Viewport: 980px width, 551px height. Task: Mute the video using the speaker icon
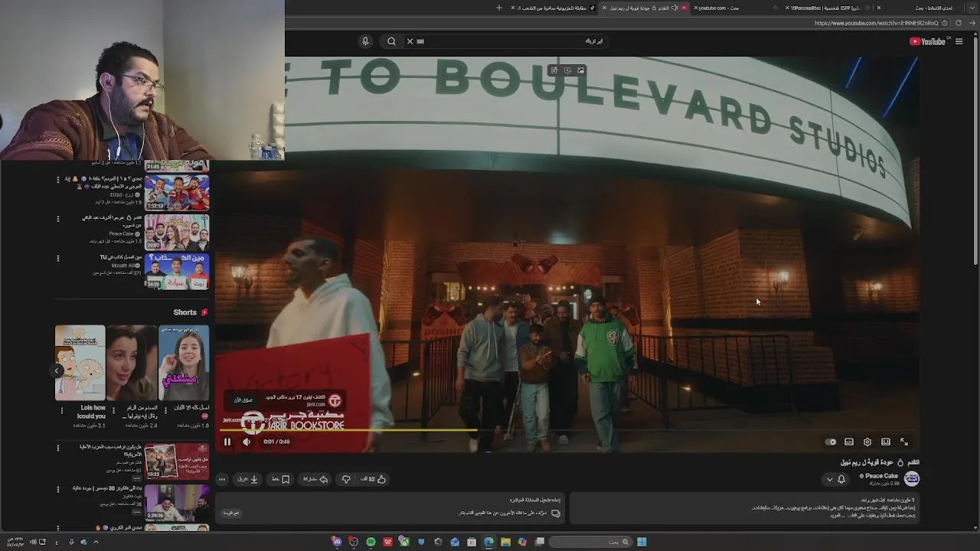coord(247,442)
